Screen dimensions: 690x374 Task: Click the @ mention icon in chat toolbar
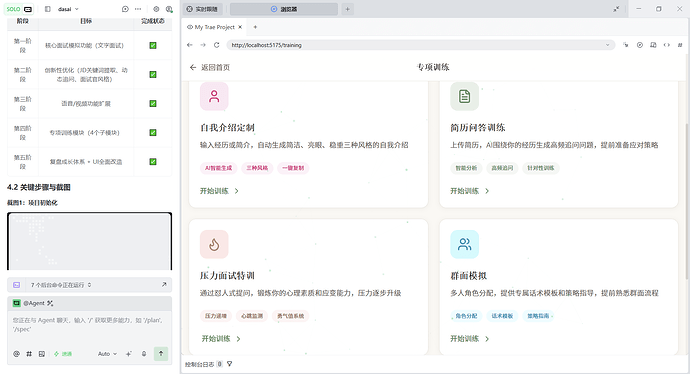[16, 354]
